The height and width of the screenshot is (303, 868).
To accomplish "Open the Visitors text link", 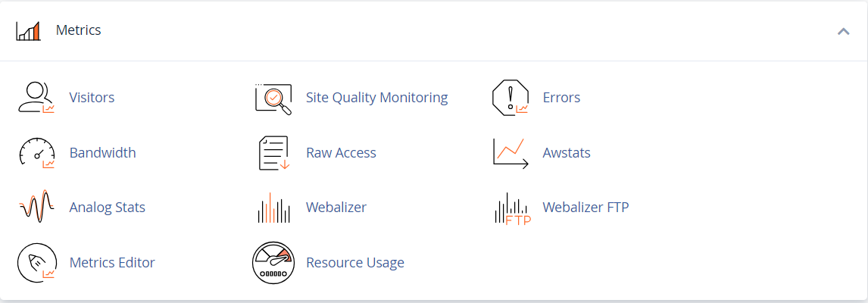I will [x=92, y=98].
